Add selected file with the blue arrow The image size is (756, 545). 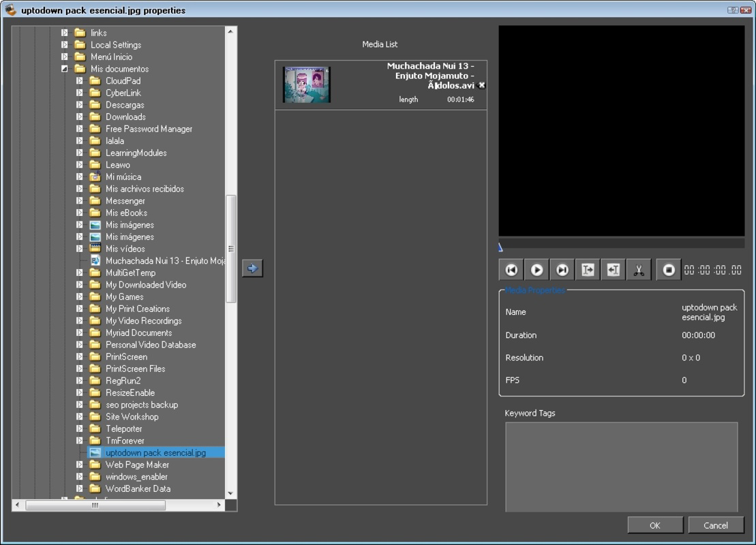253,268
